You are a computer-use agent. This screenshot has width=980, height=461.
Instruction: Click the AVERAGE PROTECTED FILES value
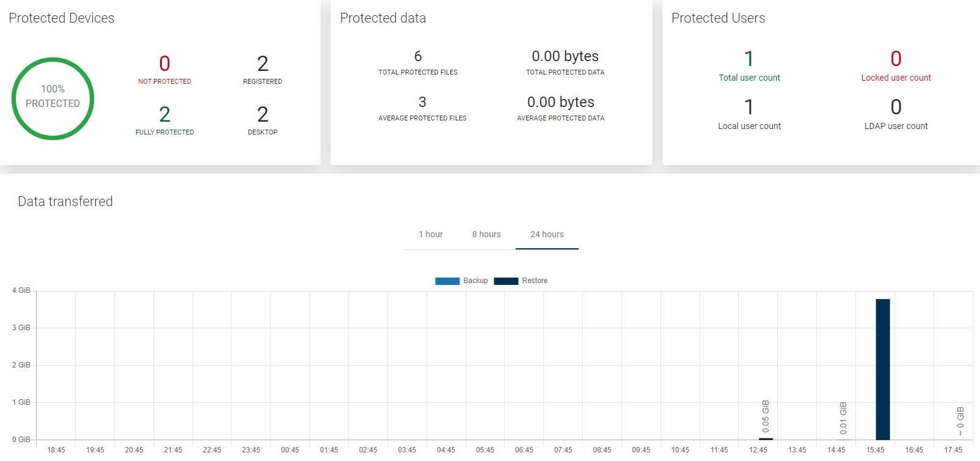tap(422, 102)
